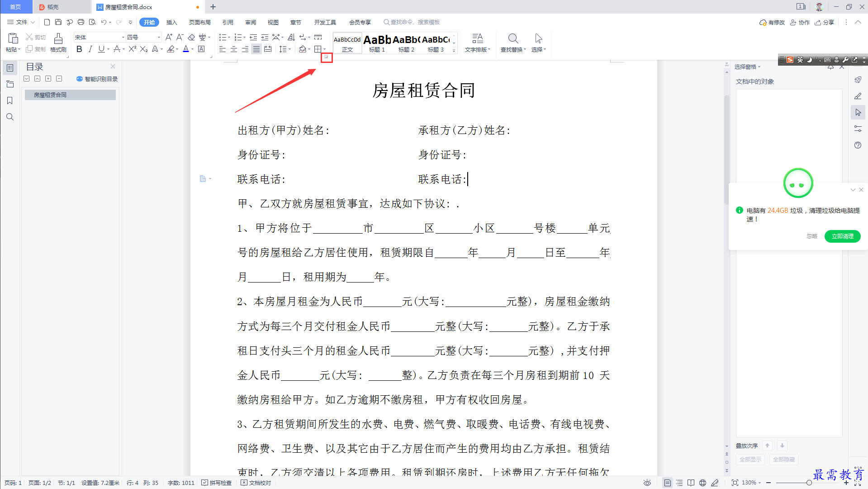Click the Decrease Indent icon
Viewport: 868px width, 489px height.
pos(253,37)
